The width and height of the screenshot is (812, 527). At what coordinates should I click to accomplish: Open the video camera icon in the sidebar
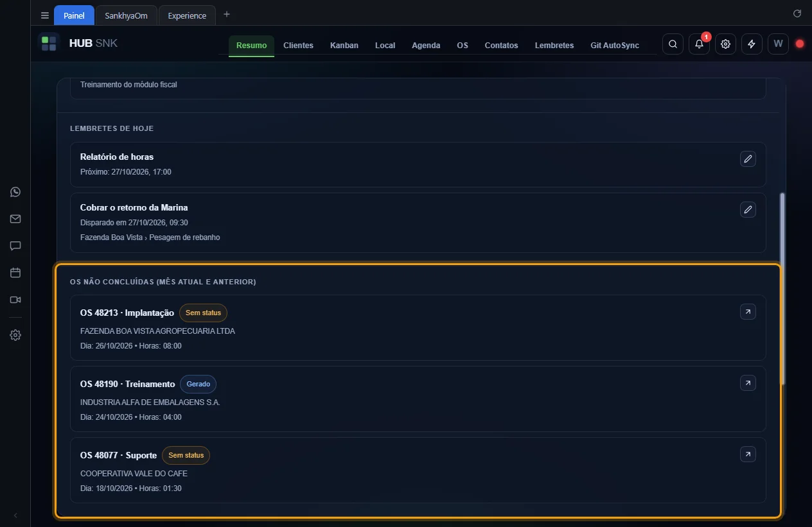coord(15,300)
